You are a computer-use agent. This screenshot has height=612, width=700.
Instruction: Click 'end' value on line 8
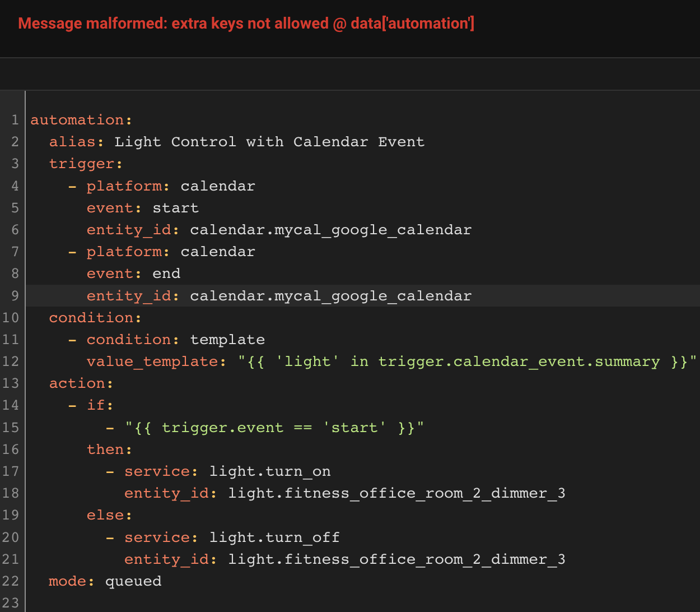[x=166, y=273]
